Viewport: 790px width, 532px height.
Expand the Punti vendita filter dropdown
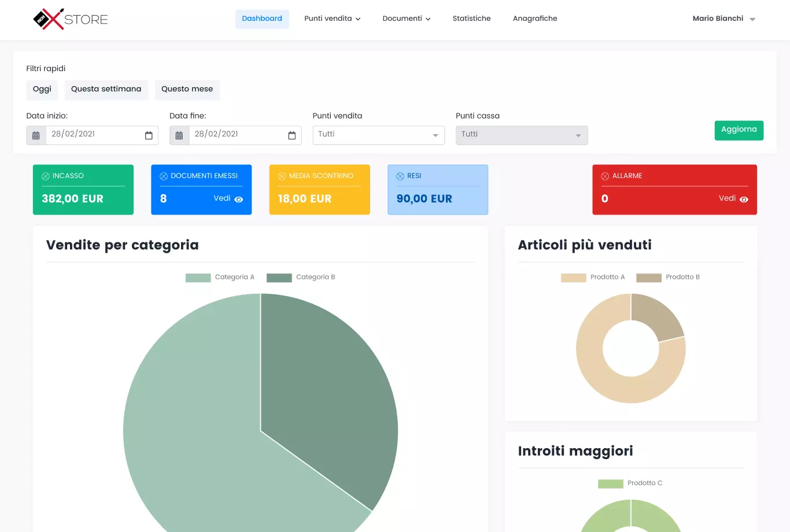(378, 135)
